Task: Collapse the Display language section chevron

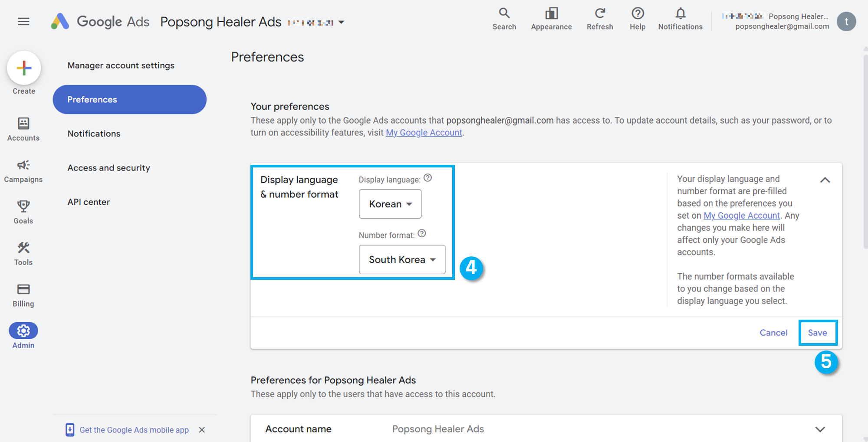Action: (x=825, y=180)
